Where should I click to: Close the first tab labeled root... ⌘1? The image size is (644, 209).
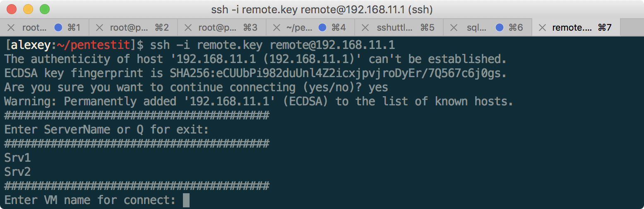[x=11, y=28]
